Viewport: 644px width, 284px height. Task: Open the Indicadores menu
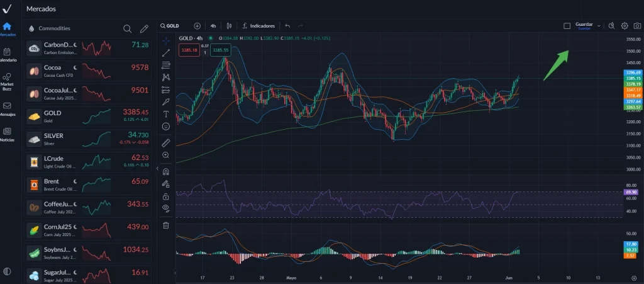point(258,26)
